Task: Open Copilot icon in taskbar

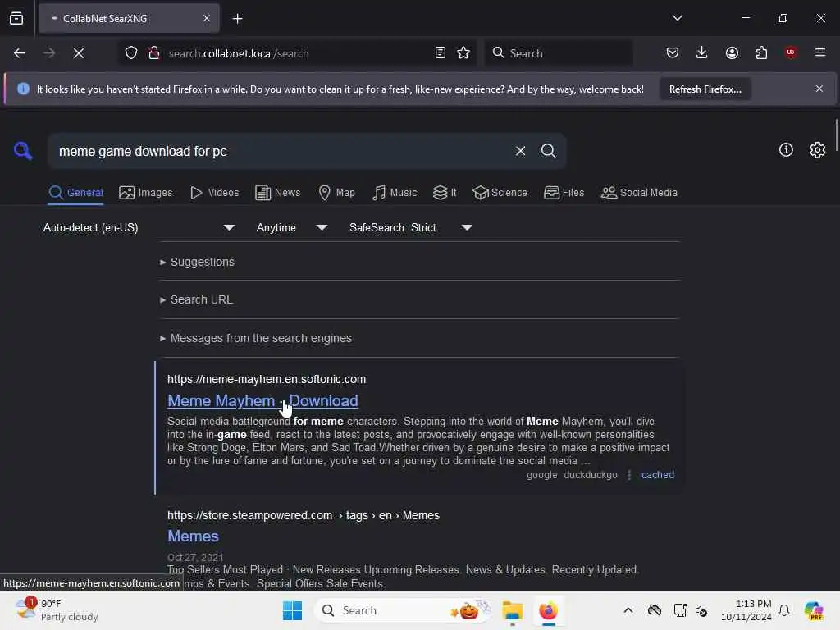Action: click(x=813, y=610)
